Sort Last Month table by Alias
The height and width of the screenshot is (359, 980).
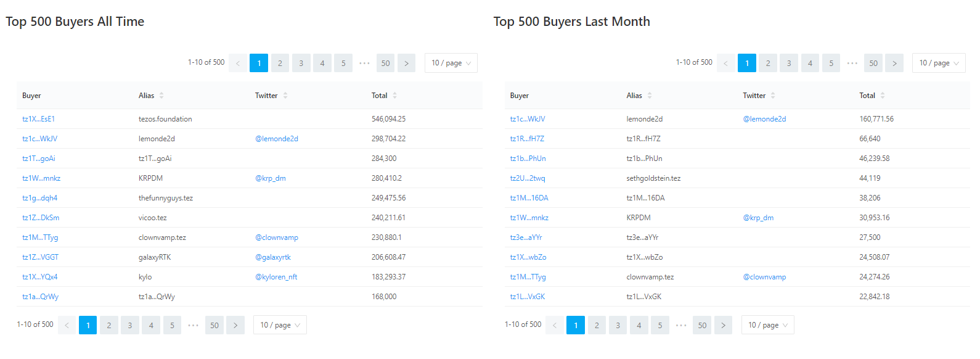coord(650,96)
